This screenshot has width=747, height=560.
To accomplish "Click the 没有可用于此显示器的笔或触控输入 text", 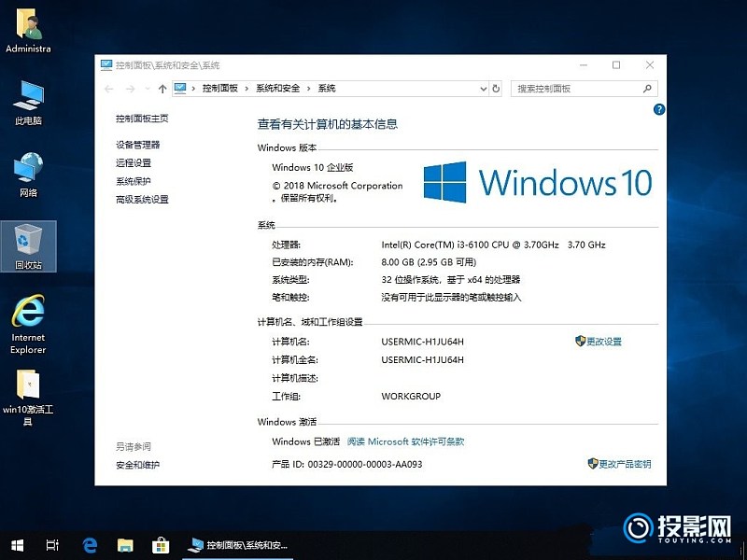I will point(451,298).
